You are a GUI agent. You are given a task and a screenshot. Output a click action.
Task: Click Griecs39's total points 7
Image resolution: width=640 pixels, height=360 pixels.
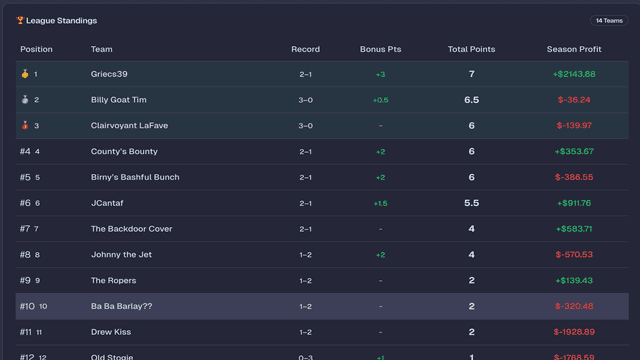pyautogui.click(x=471, y=74)
